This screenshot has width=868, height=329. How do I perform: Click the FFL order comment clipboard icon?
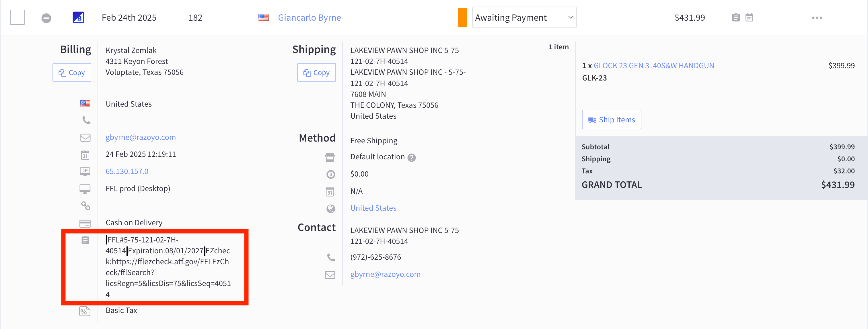pos(85,240)
